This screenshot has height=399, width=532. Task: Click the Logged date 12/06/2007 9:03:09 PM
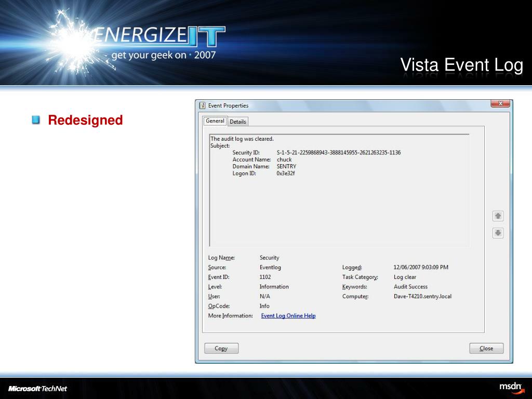point(421,268)
